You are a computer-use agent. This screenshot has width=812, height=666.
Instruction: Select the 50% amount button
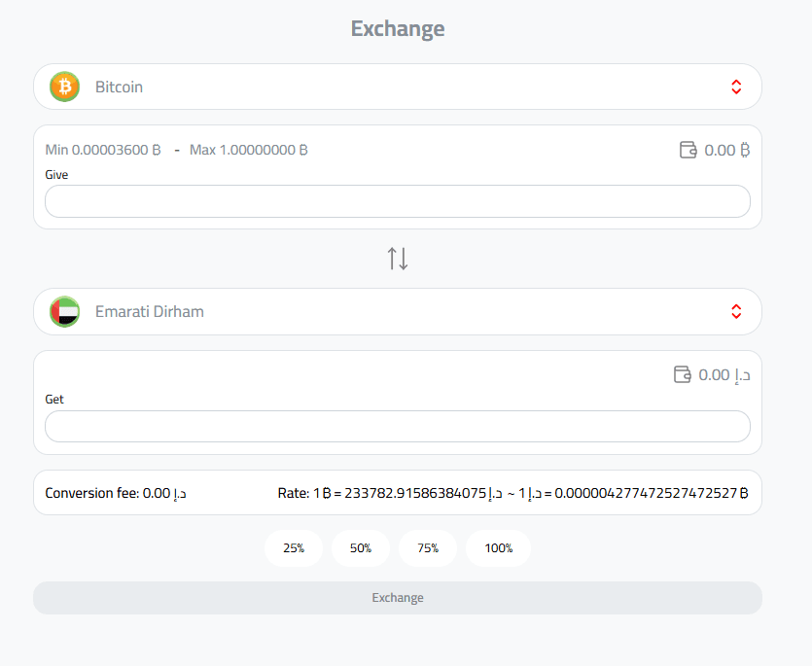[x=361, y=548]
